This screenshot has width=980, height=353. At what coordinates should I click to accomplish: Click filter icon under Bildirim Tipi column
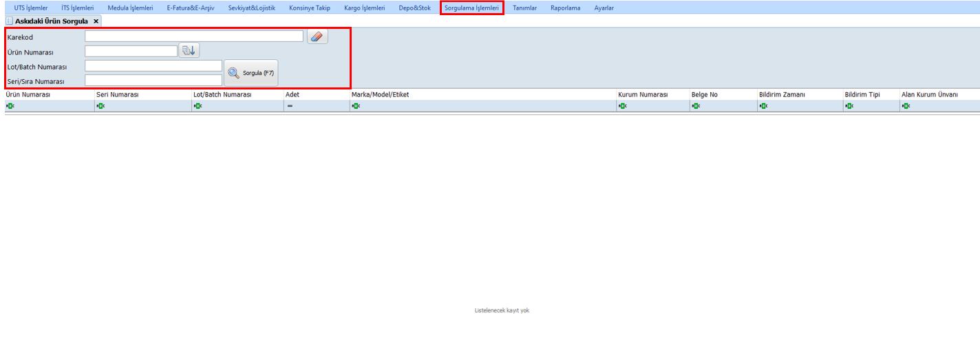[x=849, y=106]
